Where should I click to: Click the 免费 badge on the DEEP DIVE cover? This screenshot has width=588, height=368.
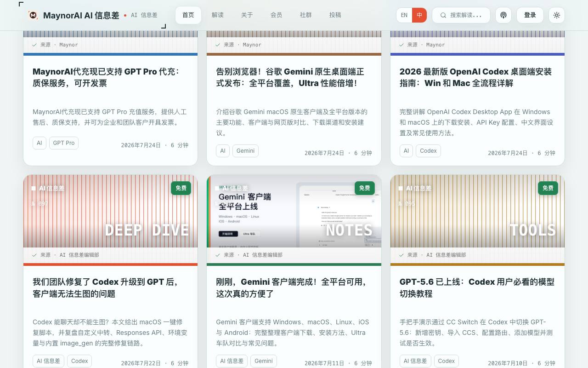click(181, 188)
